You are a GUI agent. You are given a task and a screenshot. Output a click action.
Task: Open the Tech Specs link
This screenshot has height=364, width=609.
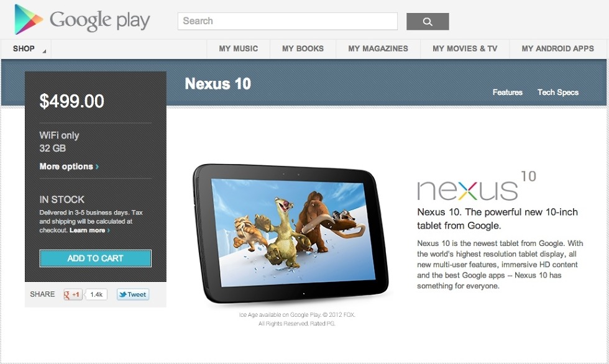coord(558,93)
